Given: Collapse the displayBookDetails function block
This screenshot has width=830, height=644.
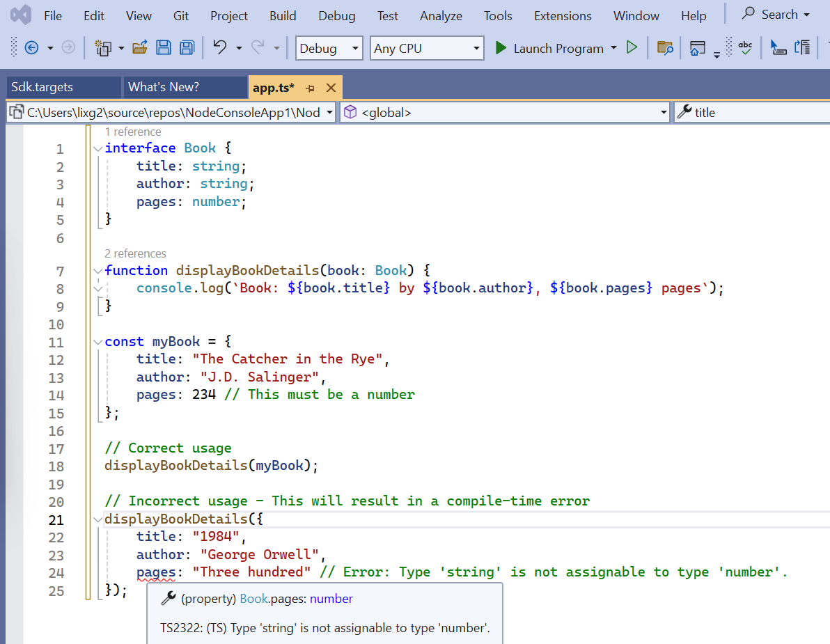Looking at the screenshot, I should pos(97,271).
